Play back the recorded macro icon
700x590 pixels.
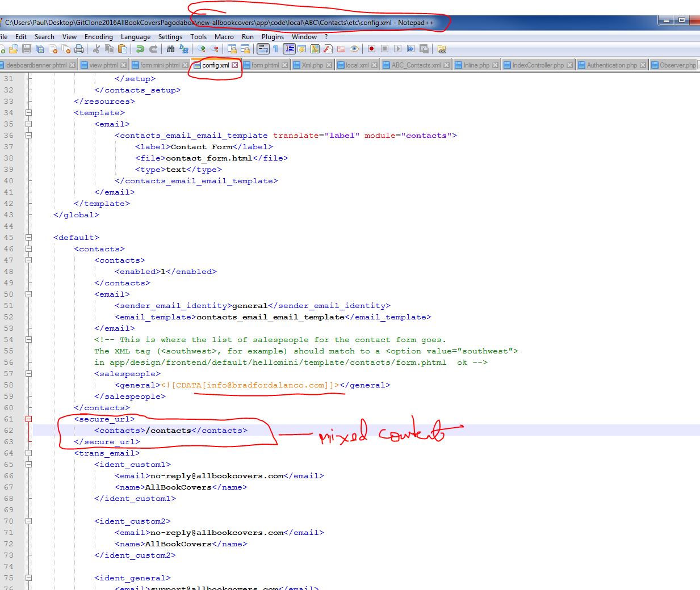point(397,49)
